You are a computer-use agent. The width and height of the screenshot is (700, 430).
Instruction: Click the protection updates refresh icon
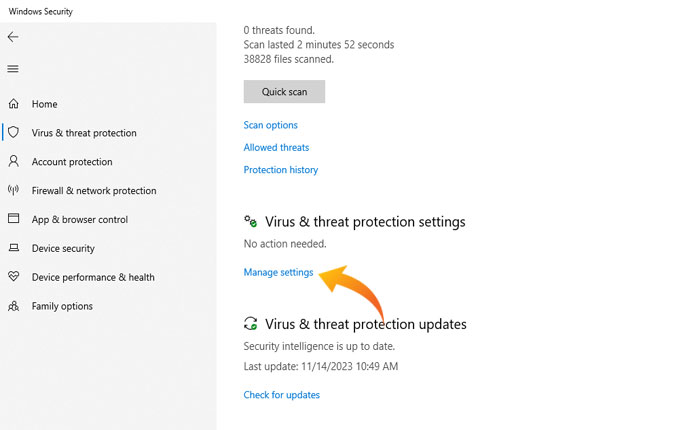click(x=251, y=324)
